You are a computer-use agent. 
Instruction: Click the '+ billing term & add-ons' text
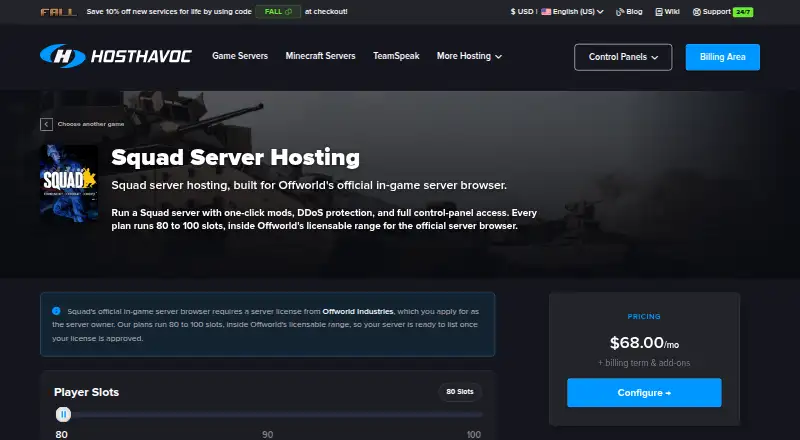click(x=644, y=363)
